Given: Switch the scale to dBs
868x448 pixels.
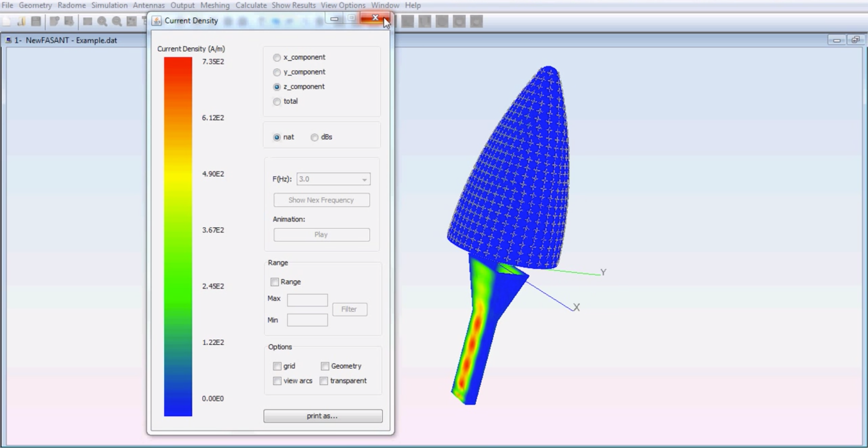Looking at the screenshot, I should pos(314,137).
